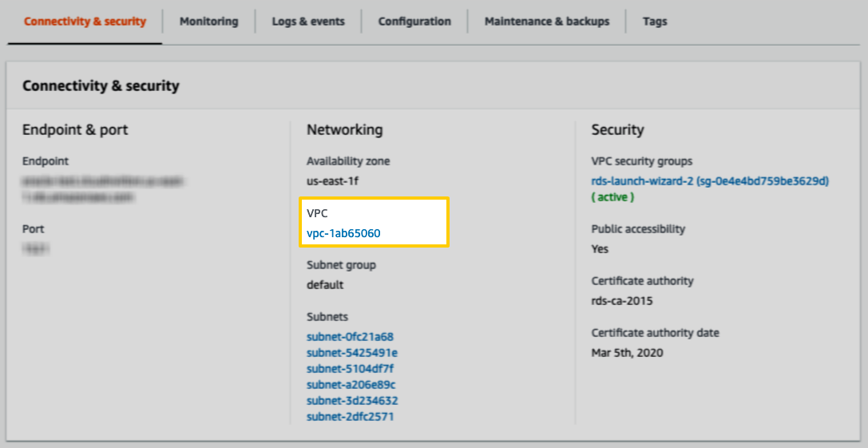Screen dimensions: 868x448
Task: Open subnet-5104df7f link
Action: 350,369
